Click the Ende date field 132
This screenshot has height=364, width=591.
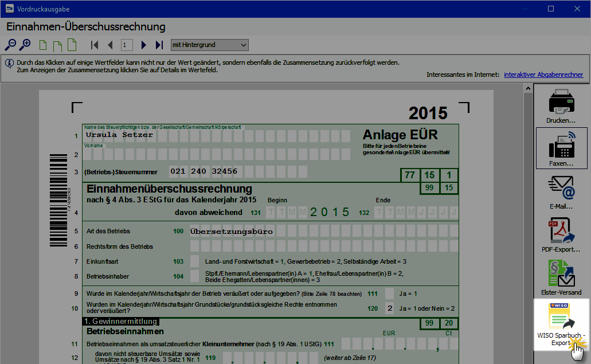pyautogui.click(x=416, y=213)
